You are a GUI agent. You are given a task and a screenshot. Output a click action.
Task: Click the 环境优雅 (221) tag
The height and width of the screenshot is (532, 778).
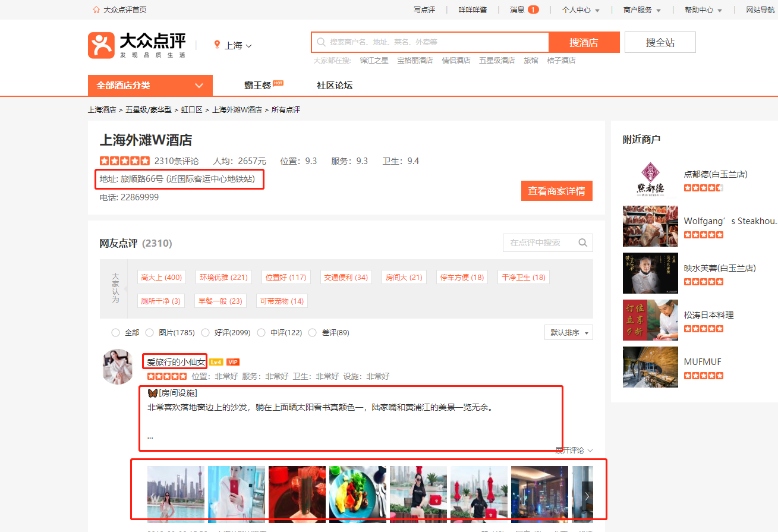click(x=223, y=277)
